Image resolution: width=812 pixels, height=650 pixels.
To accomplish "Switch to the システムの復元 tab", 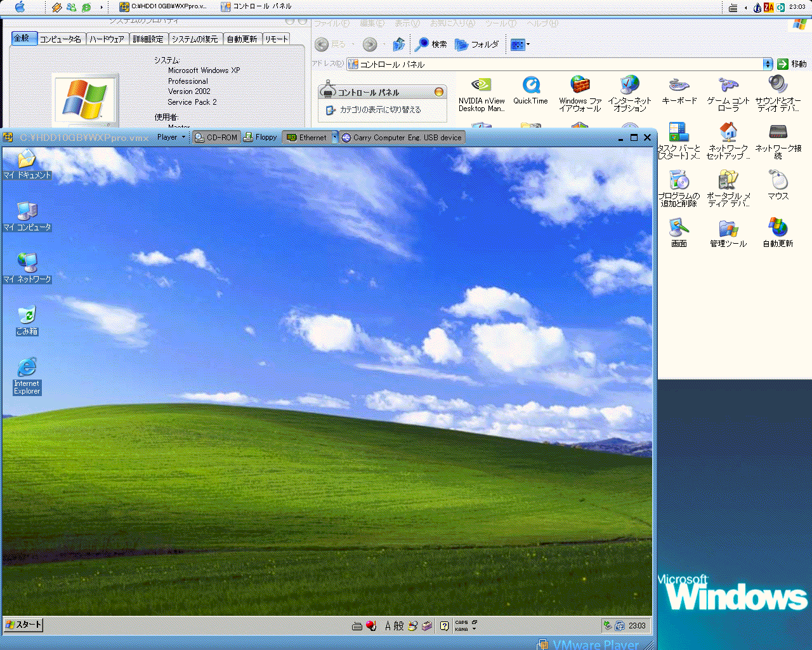I will [x=195, y=39].
